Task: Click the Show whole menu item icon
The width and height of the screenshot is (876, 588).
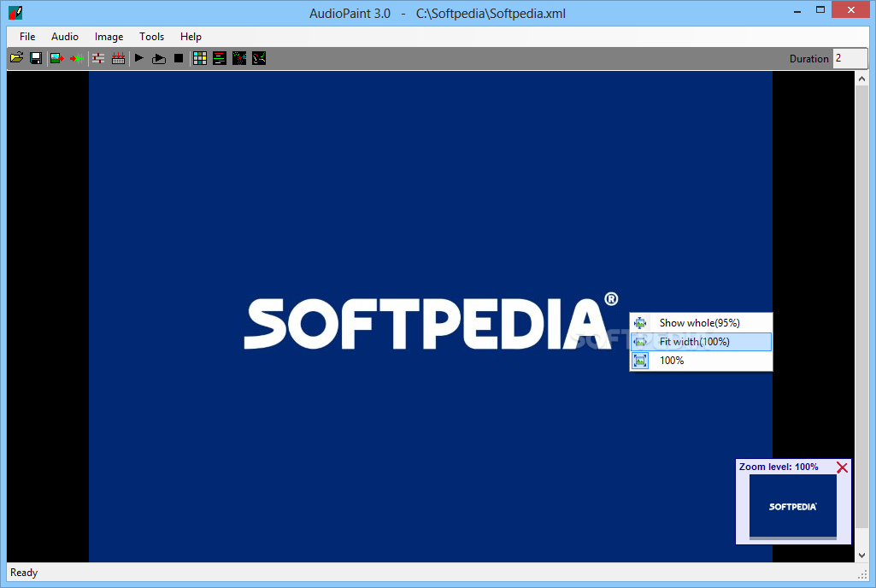Action: click(x=640, y=323)
